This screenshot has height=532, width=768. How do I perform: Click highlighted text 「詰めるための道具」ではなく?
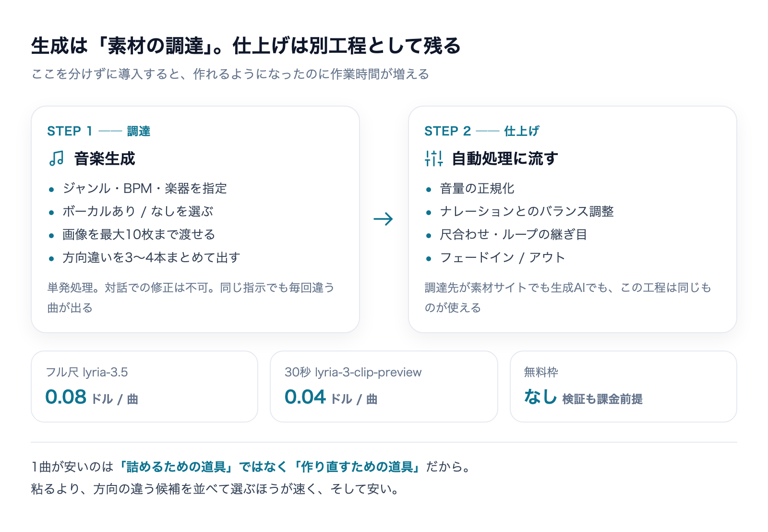point(202,467)
